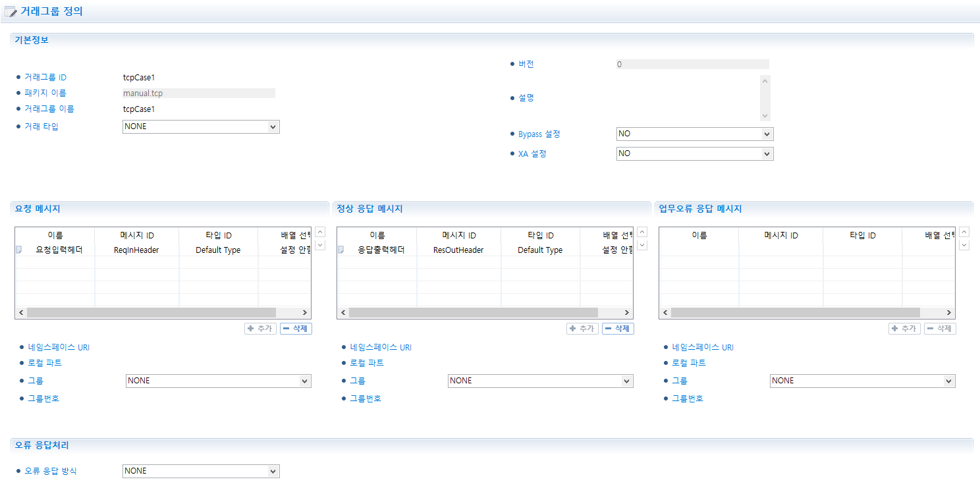
Task: Click horizontal scrollbar of 요청 메시지 table
Action: pyautogui.click(x=151, y=313)
